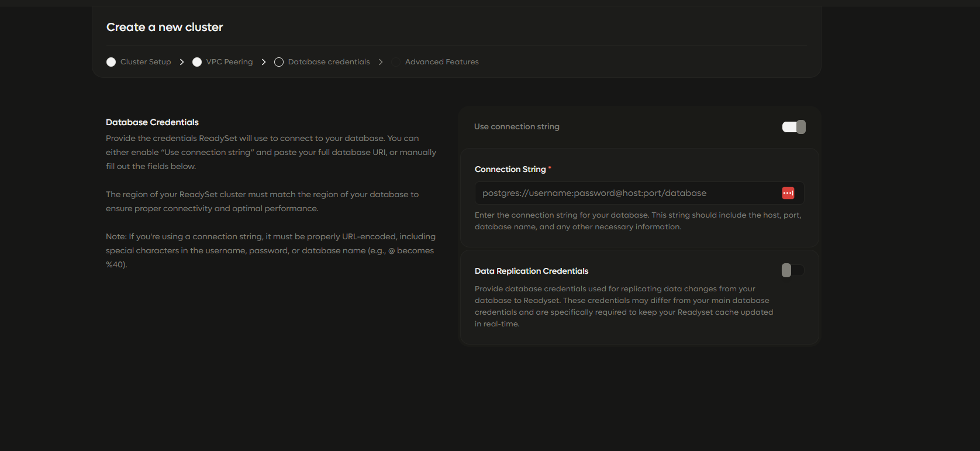This screenshot has width=980, height=451.
Task: Go back to the VPC Peering step
Action: point(230,62)
